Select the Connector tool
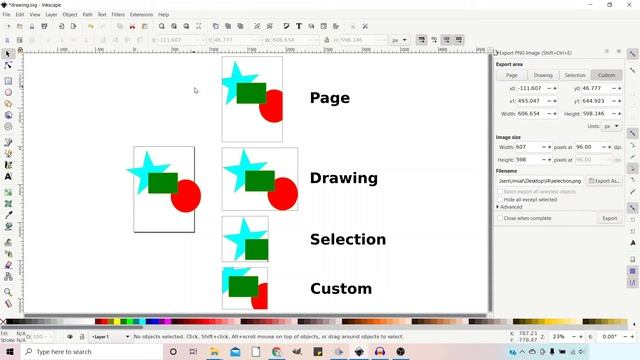The height and width of the screenshot is (360, 640). (x=8, y=276)
